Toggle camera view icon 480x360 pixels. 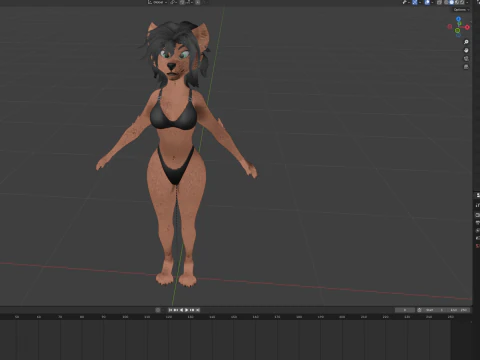tap(466, 59)
